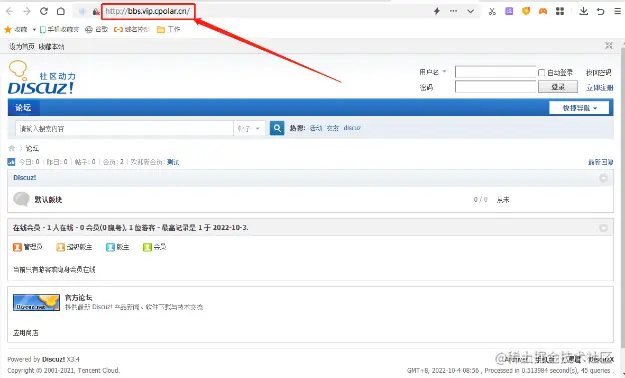Click the 最新回复 link

pyautogui.click(x=600, y=162)
